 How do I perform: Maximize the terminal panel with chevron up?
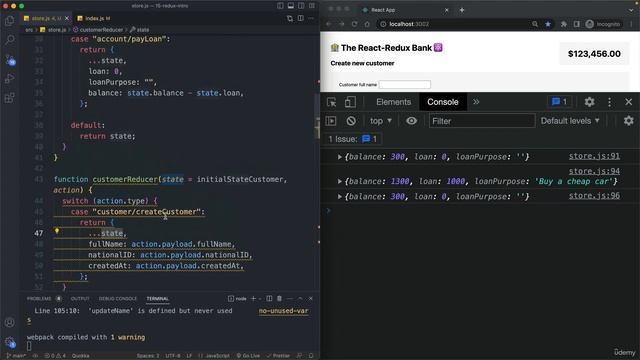point(300,299)
